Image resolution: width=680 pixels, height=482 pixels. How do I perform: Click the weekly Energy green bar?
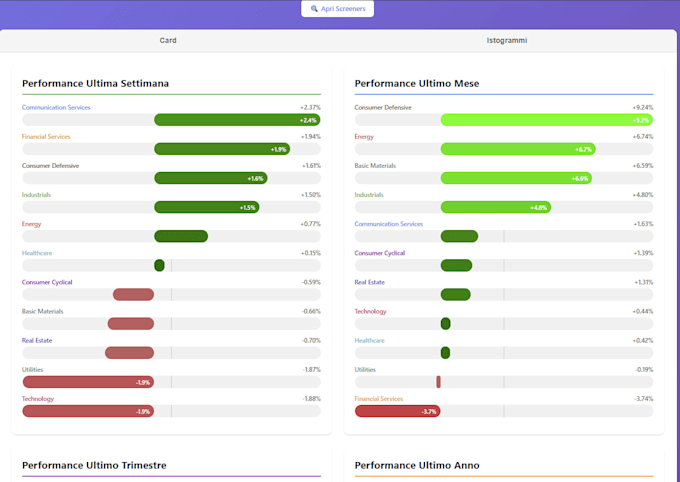pos(181,236)
